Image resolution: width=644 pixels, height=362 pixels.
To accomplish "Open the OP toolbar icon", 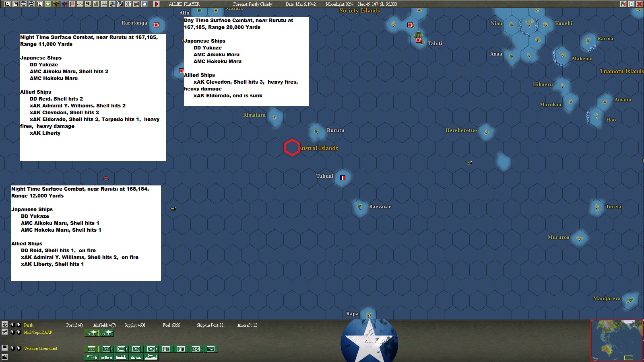I will [128, 4].
